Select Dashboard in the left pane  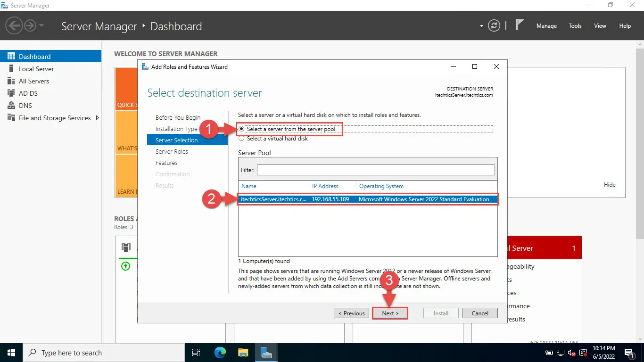point(50,56)
